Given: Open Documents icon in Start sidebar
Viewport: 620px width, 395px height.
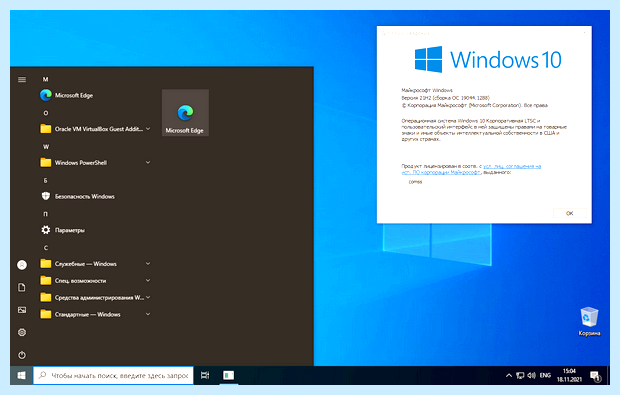Looking at the screenshot, I should [22, 287].
